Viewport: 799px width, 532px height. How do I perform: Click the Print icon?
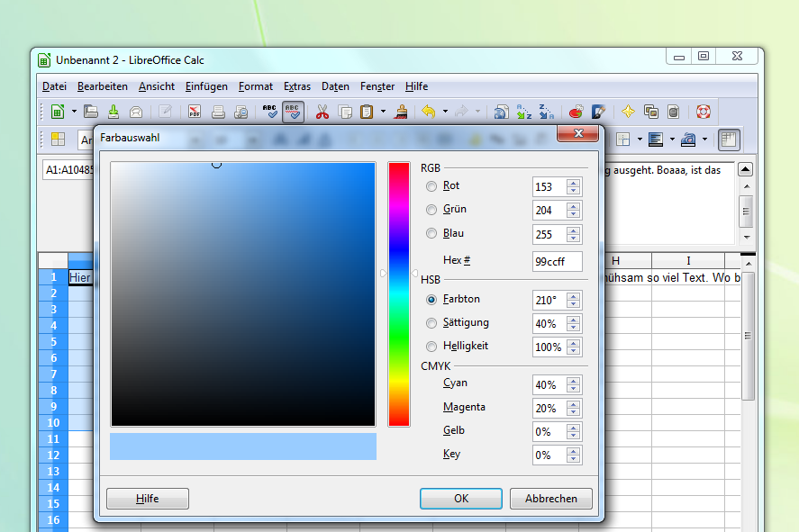coord(218,112)
